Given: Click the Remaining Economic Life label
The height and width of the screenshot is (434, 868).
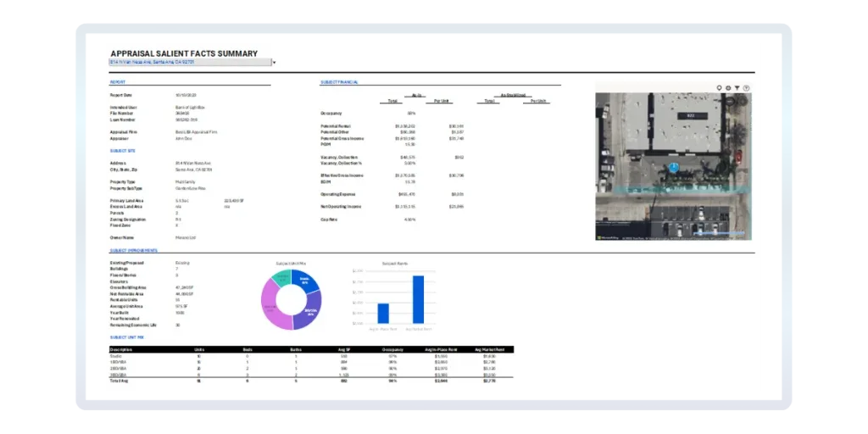Looking at the screenshot, I should (x=133, y=325).
